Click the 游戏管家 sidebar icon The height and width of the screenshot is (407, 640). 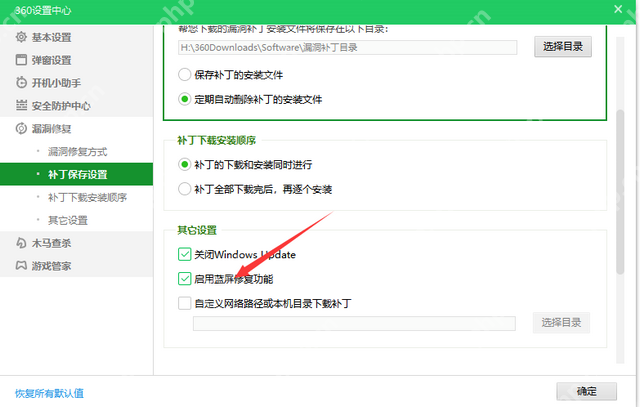(x=21, y=266)
